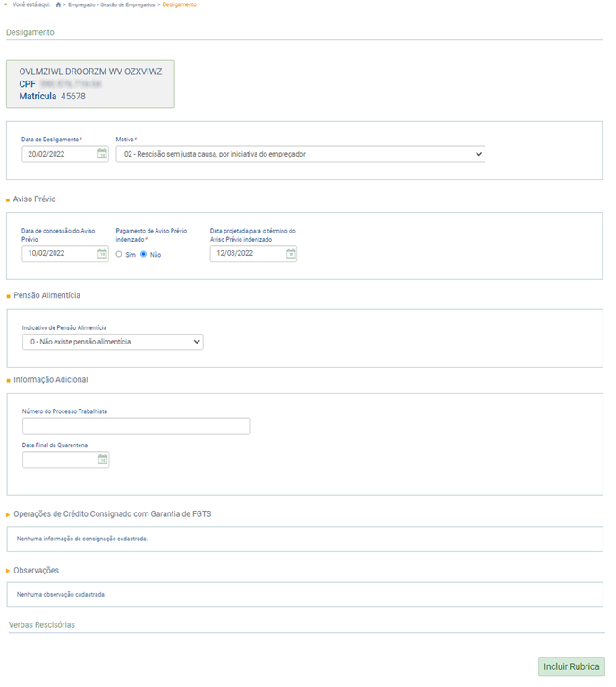Click the Incluir Rubrica button

coord(571,667)
